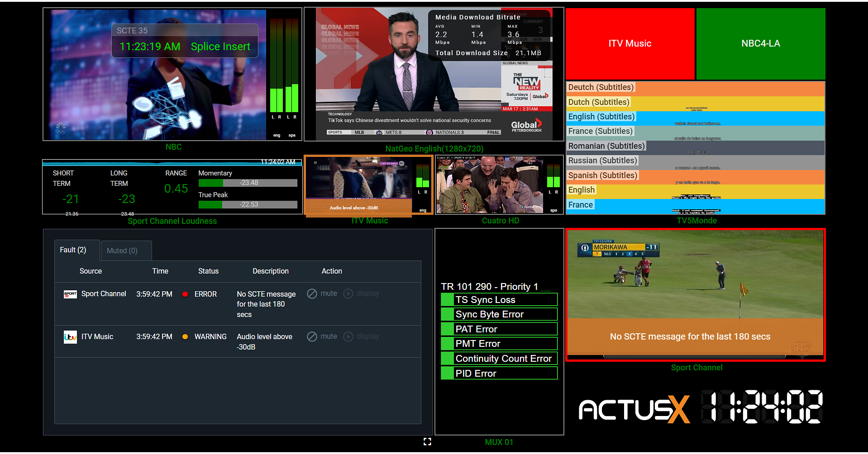The image size is (868, 454).
Task: Click the Description column header
Action: (x=271, y=271)
